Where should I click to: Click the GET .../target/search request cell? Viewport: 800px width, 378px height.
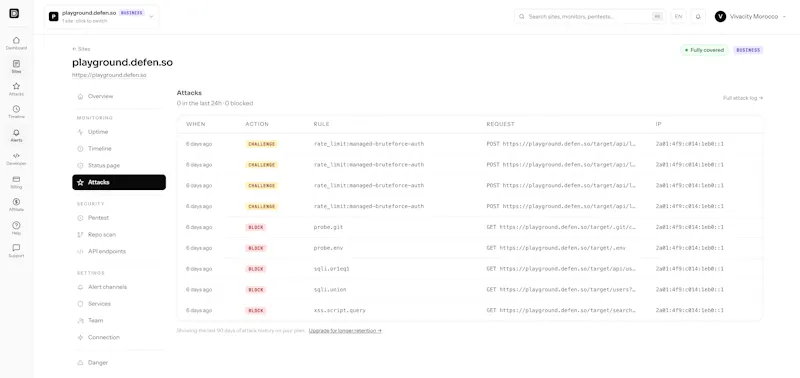point(561,310)
